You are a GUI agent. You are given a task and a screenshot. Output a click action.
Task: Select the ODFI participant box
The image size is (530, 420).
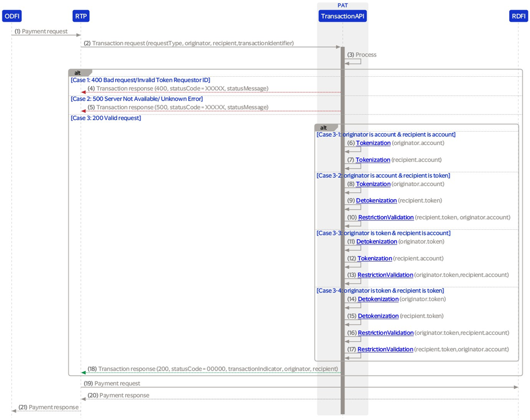pyautogui.click(x=12, y=16)
